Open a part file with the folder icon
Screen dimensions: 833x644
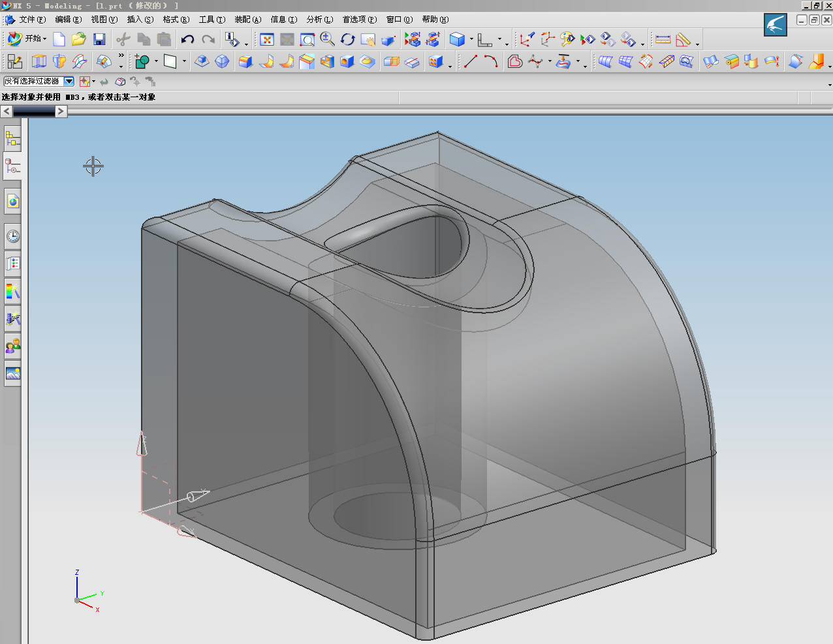pyautogui.click(x=79, y=40)
